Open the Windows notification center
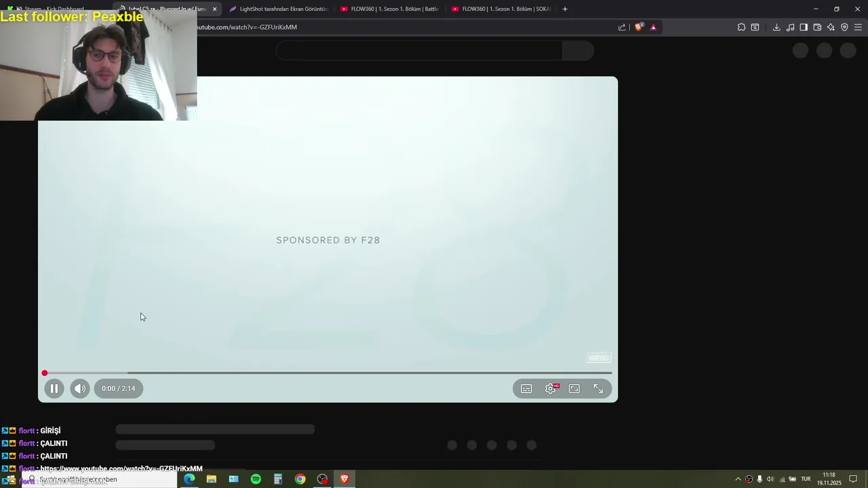This screenshot has width=868, height=488. point(853,479)
